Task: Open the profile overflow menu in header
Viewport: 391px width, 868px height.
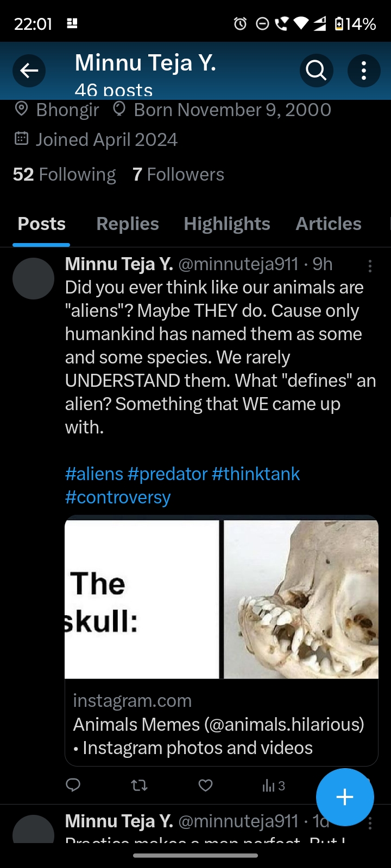Action: (x=364, y=71)
